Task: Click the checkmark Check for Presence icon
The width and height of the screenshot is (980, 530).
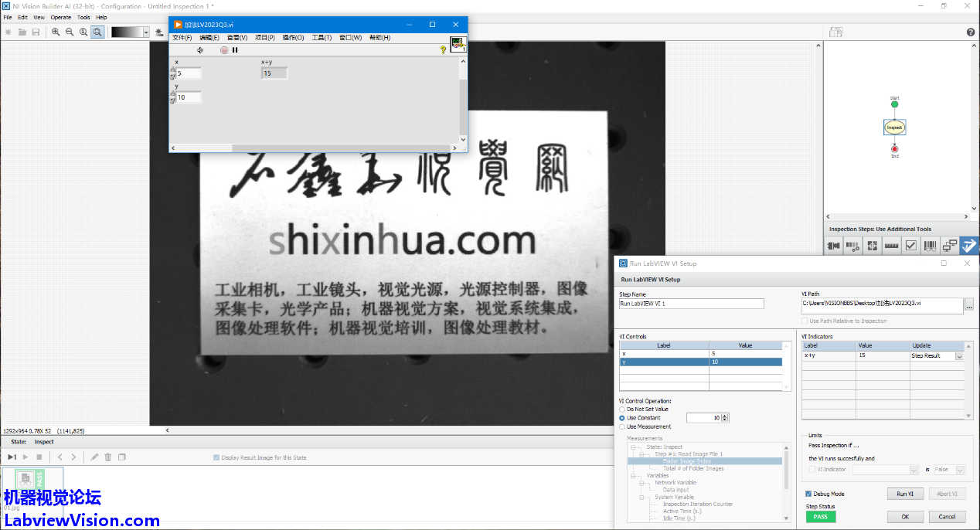Action: (x=911, y=246)
